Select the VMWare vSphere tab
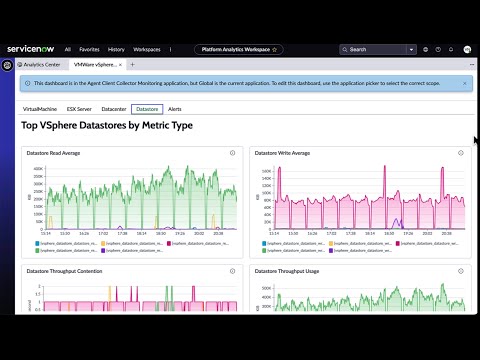The height and width of the screenshot is (360, 480). click(95, 65)
